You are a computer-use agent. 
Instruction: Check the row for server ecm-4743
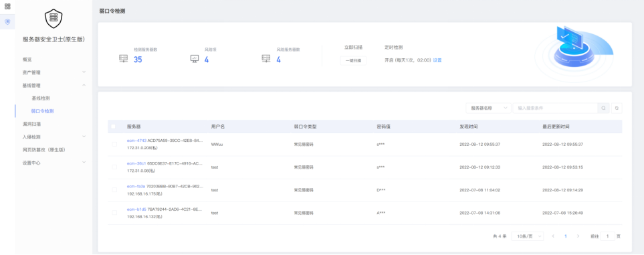point(114,144)
